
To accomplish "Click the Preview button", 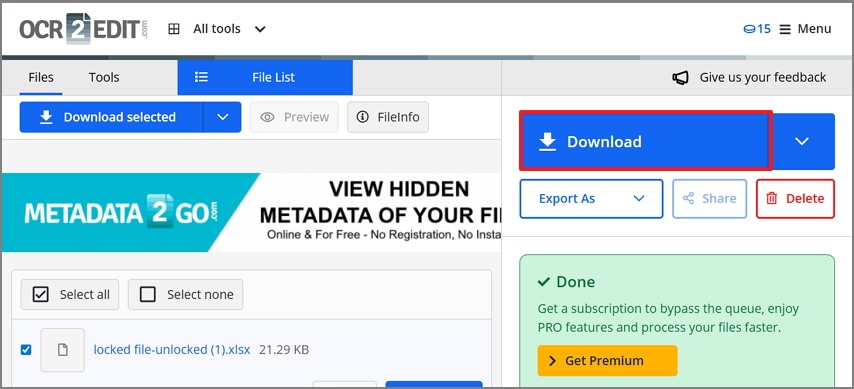I will coord(294,117).
